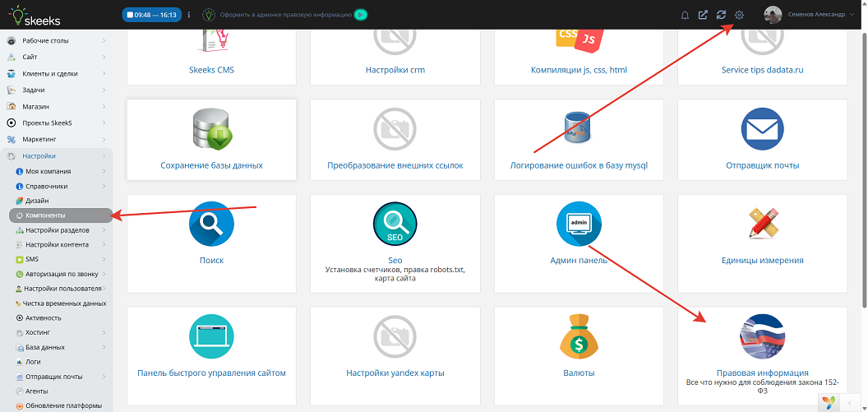Open the settings gear icon in top bar
Image resolution: width=868 pixels, height=412 pixels.
[739, 15]
